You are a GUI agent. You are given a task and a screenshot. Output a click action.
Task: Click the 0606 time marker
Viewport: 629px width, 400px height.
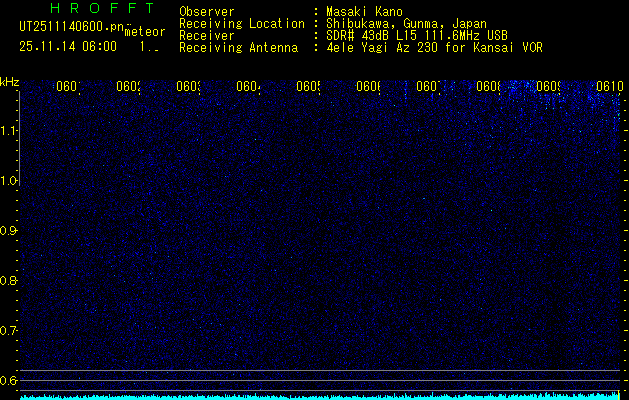point(368,87)
